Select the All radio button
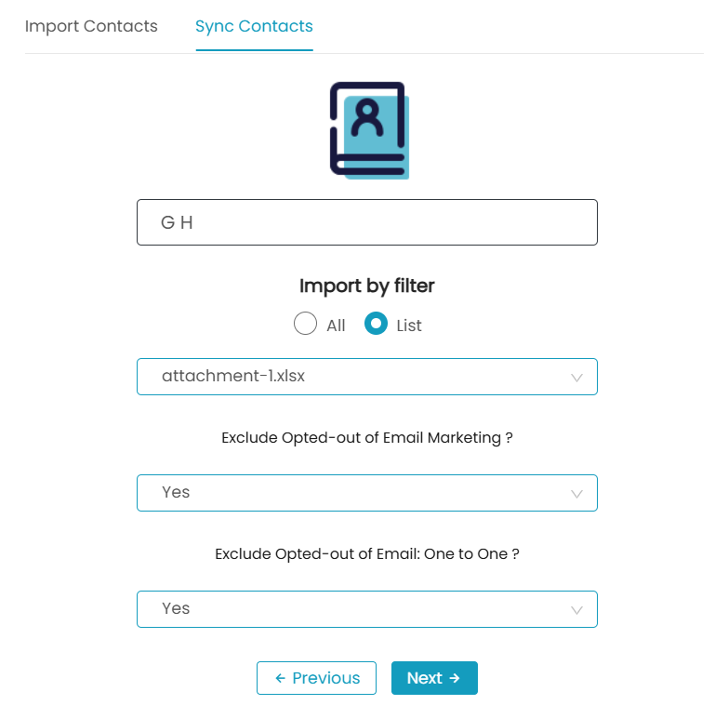The height and width of the screenshot is (705, 728). (306, 324)
